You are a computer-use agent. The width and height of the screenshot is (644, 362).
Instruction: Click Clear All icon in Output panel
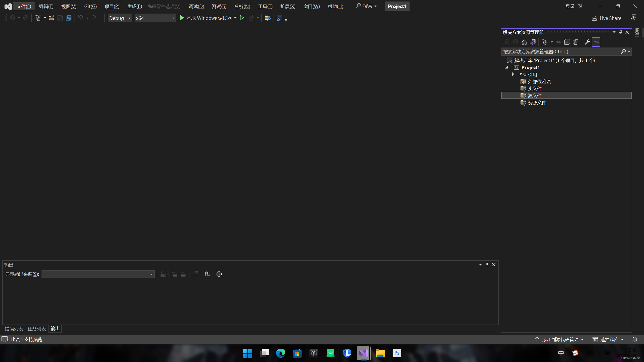(195, 274)
